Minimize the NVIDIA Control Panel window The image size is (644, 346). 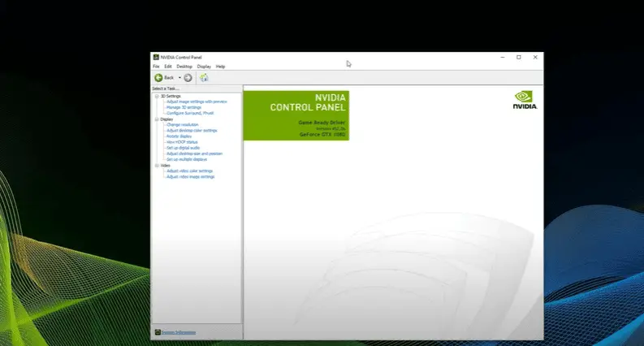pos(503,58)
